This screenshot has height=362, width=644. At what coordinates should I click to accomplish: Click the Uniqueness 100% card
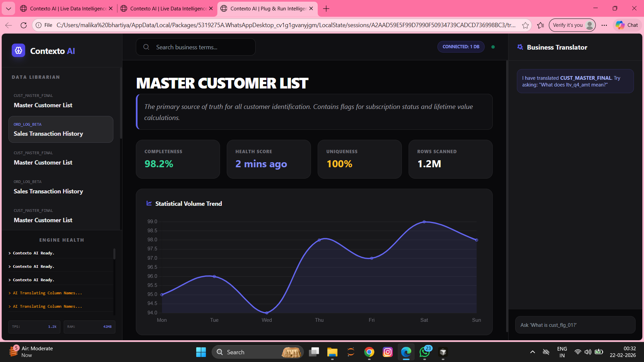(x=360, y=159)
